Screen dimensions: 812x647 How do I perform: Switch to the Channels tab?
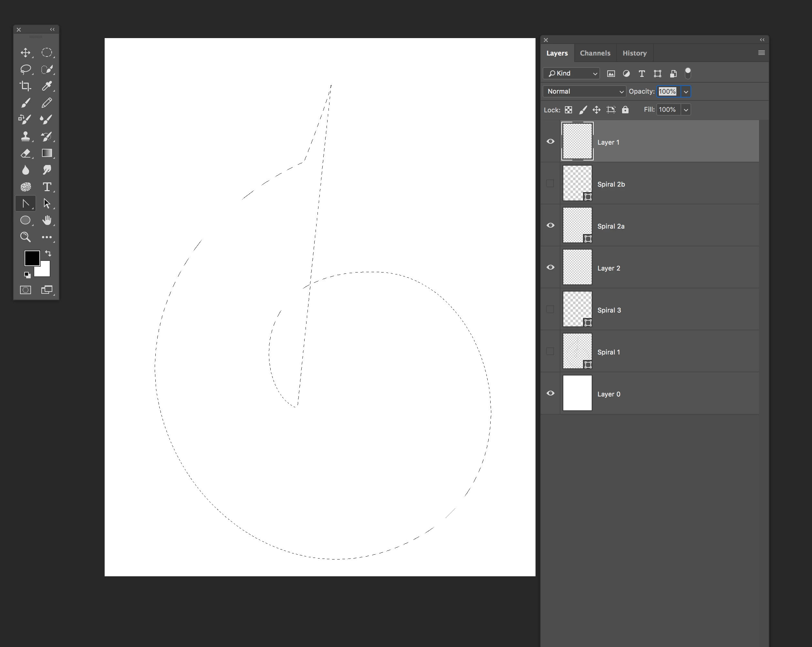pyautogui.click(x=595, y=53)
